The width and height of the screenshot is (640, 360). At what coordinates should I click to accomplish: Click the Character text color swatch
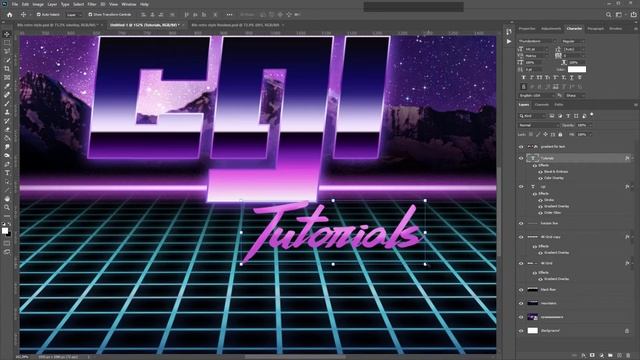pyautogui.click(x=577, y=69)
